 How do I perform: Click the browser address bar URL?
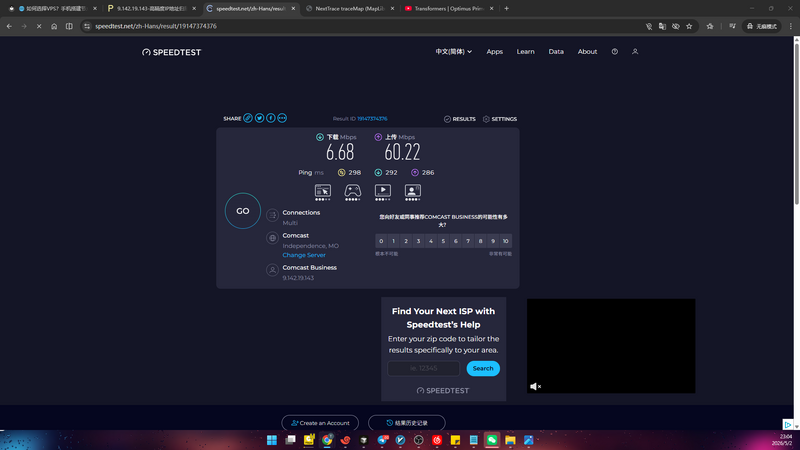click(156, 26)
